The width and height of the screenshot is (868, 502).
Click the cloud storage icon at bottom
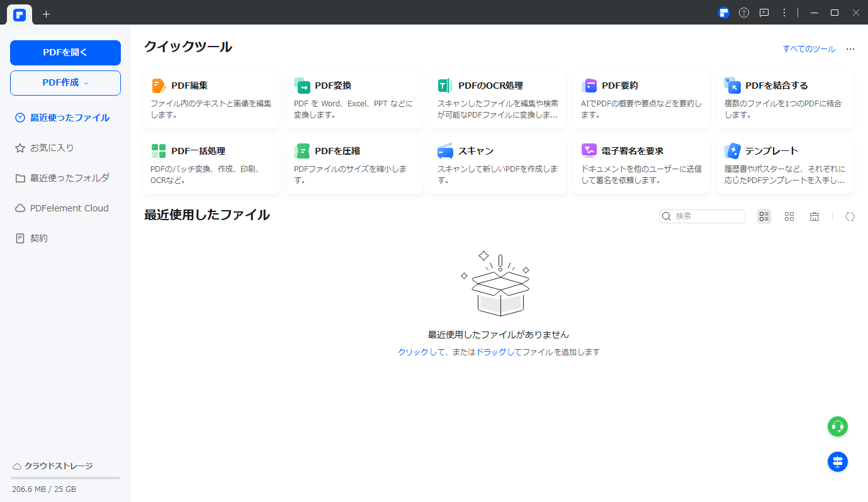click(x=17, y=466)
